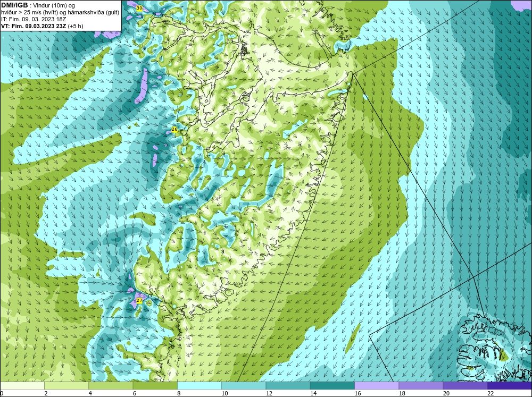The width and height of the screenshot is (532, 397).
Task: Select the 2–4 m/s light green legend swatch
Action: click(x=66, y=386)
